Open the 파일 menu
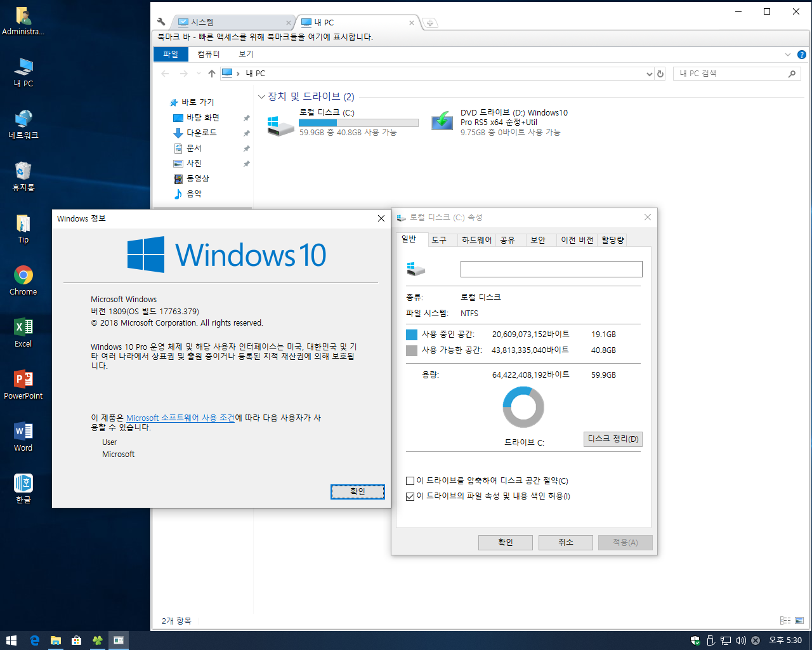The width and height of the screenshot is (812, 650). 171,54
